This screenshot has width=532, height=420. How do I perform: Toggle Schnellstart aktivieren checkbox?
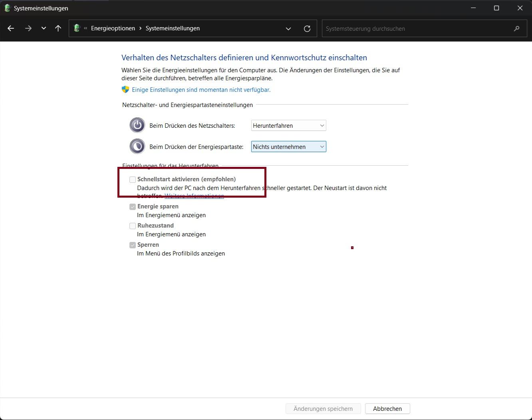point(133,180)
